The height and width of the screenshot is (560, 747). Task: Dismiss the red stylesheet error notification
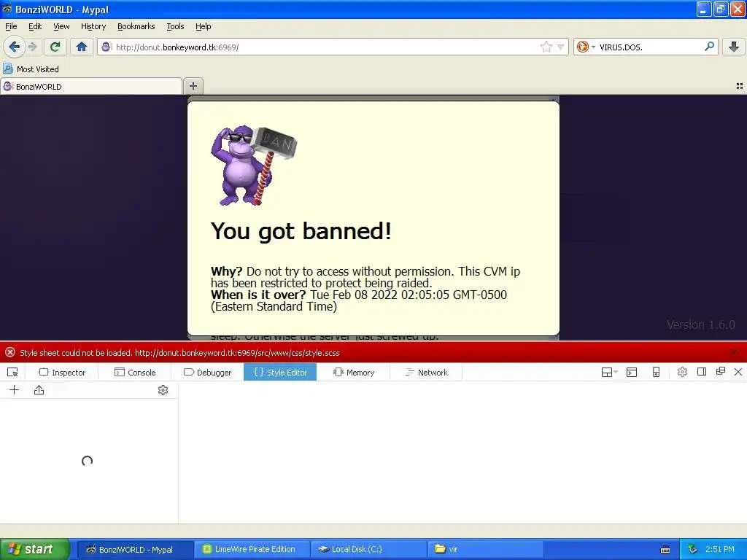point(734,353)
